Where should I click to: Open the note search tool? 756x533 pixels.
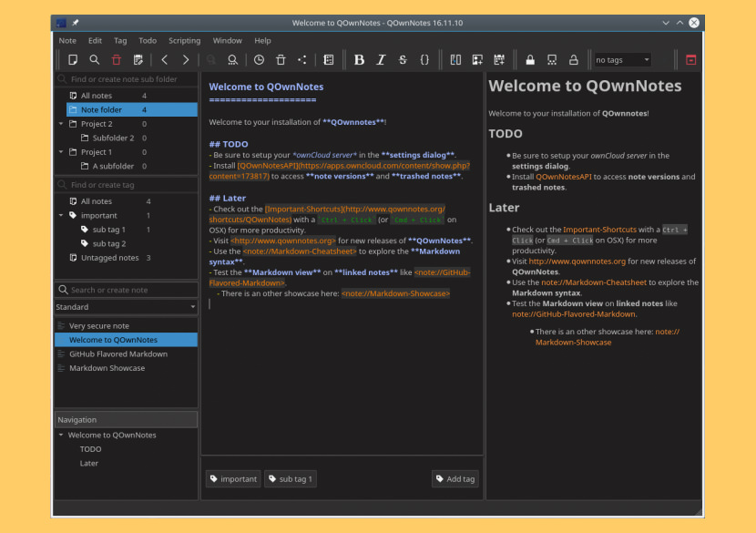click(x=95, y=59)
